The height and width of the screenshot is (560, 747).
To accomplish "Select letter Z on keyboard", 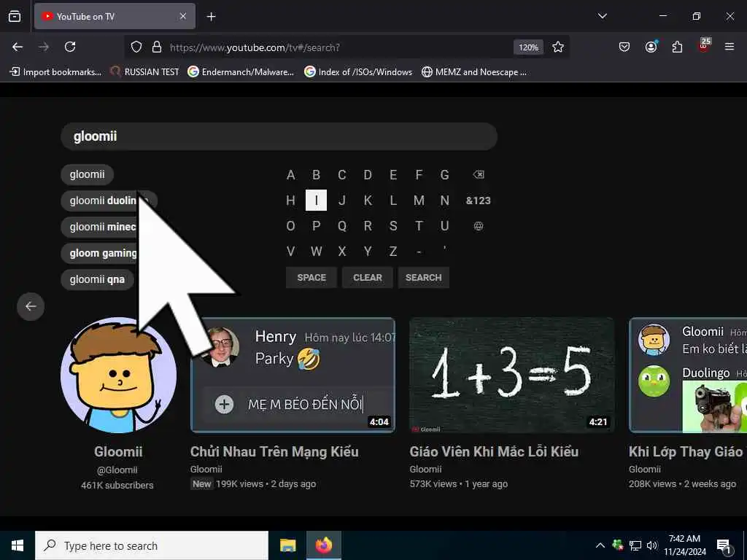I will (x=393, y=252).
